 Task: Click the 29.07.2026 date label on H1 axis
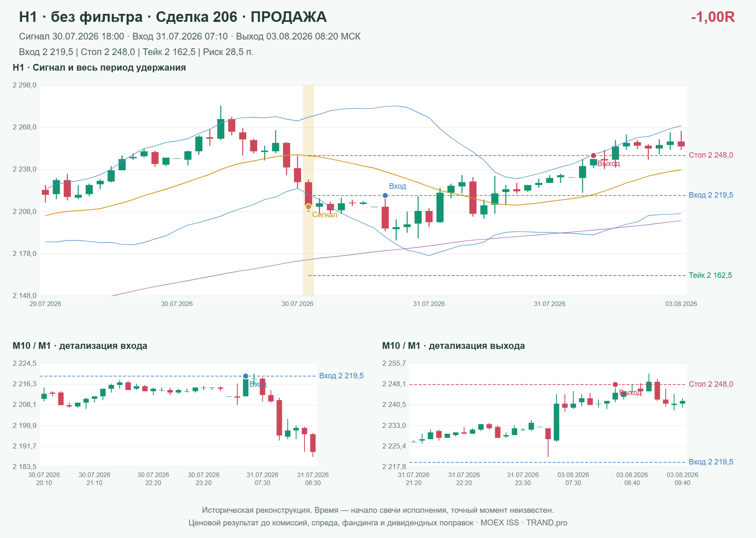pos(45,304)
